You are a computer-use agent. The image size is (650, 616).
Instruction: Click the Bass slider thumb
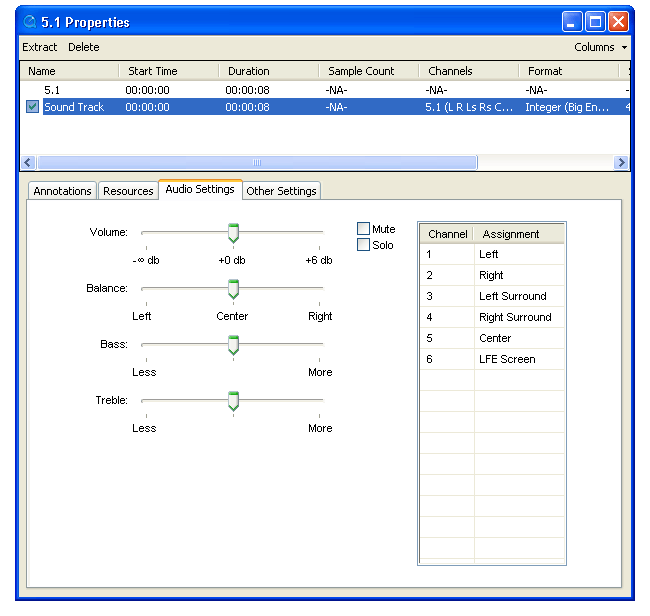pyautogui.click(x=233, y=345)
